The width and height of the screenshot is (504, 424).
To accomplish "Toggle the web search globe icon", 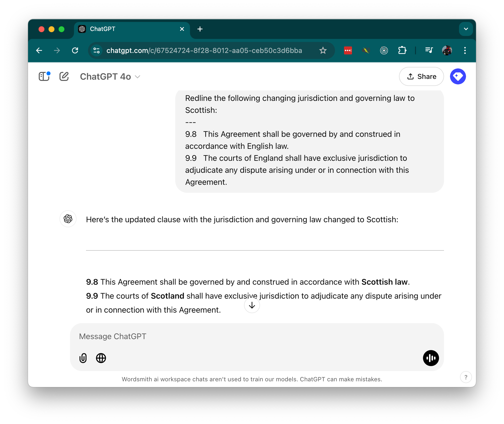I will (101, 358).
